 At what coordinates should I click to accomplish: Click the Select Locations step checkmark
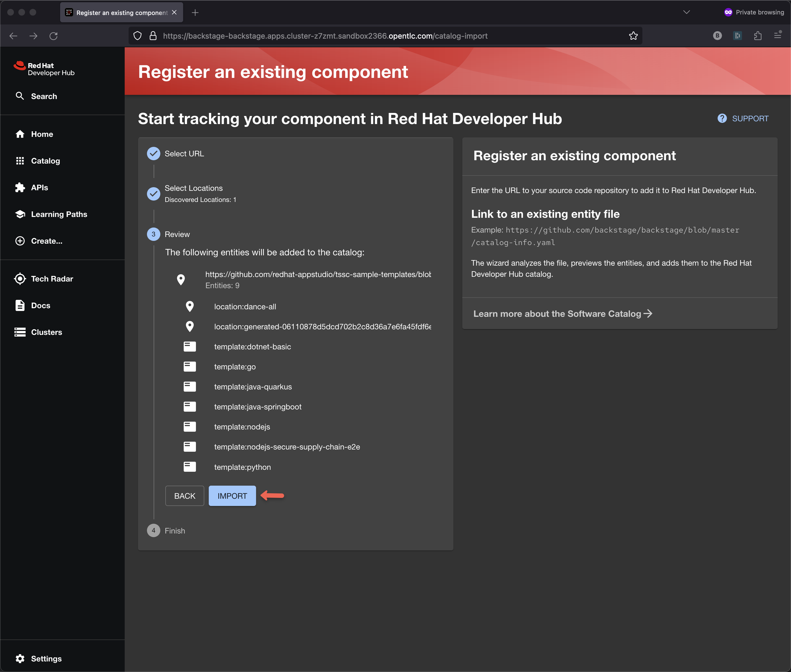(x=154, y=194)
